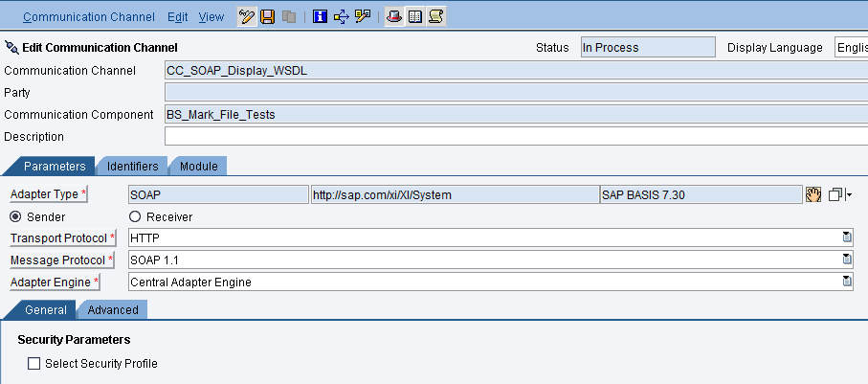Click the copy squares icon by adapter type
The height and width of the screenshot is (384, 868).
(835, 195)
